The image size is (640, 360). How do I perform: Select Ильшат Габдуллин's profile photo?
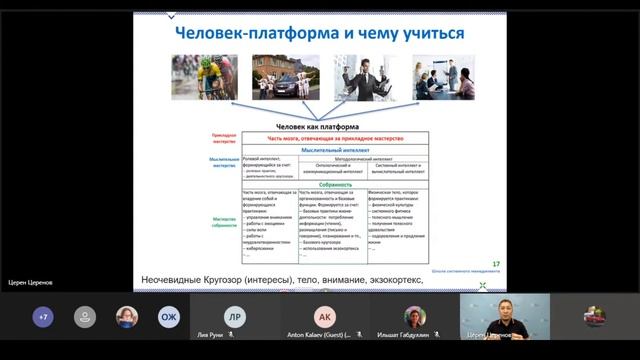(x=415, y=317)
